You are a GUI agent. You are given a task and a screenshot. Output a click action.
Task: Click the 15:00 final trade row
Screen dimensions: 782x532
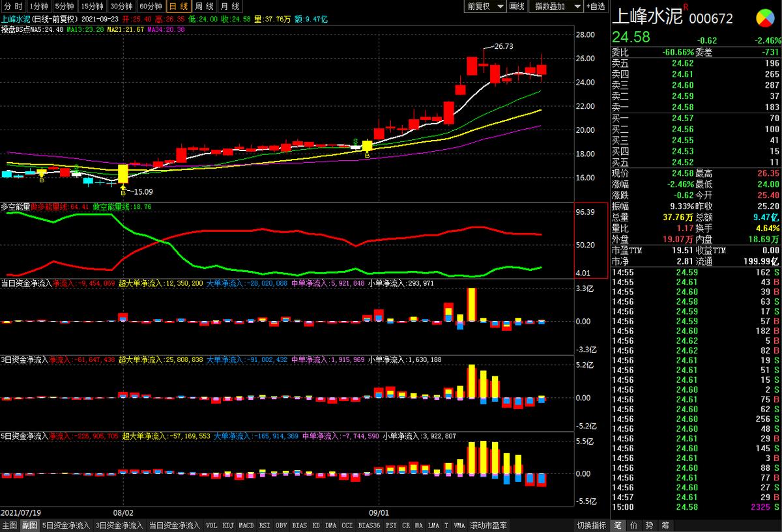(695, 507)
